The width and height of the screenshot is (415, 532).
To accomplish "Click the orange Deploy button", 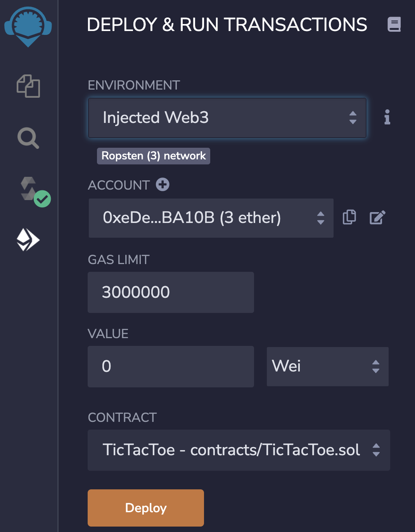I will 146,508.
